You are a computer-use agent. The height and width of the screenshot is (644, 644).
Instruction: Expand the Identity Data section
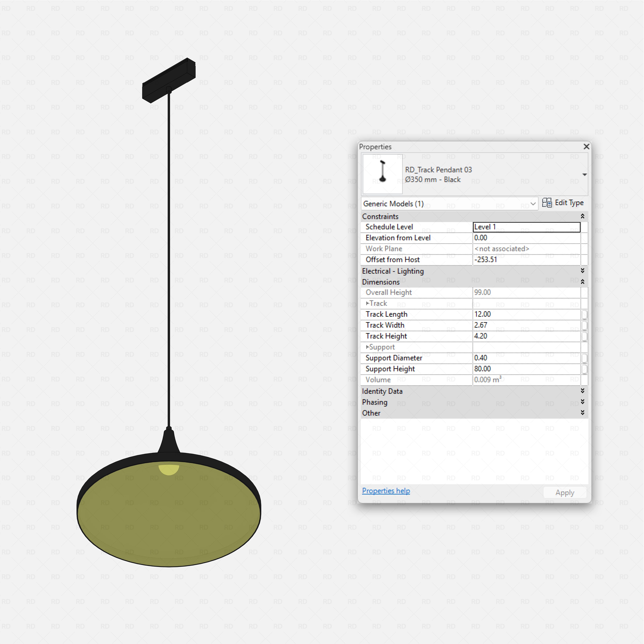click(x=583, y=391)
